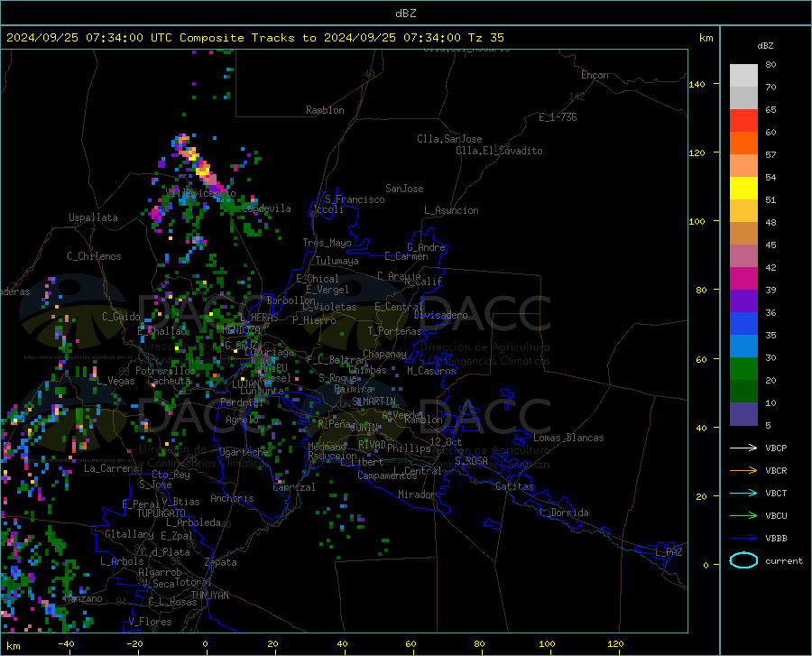Click the yellow 51 dBZ color swatch
This screenshot has width=812, height=656.
(743, 189)
